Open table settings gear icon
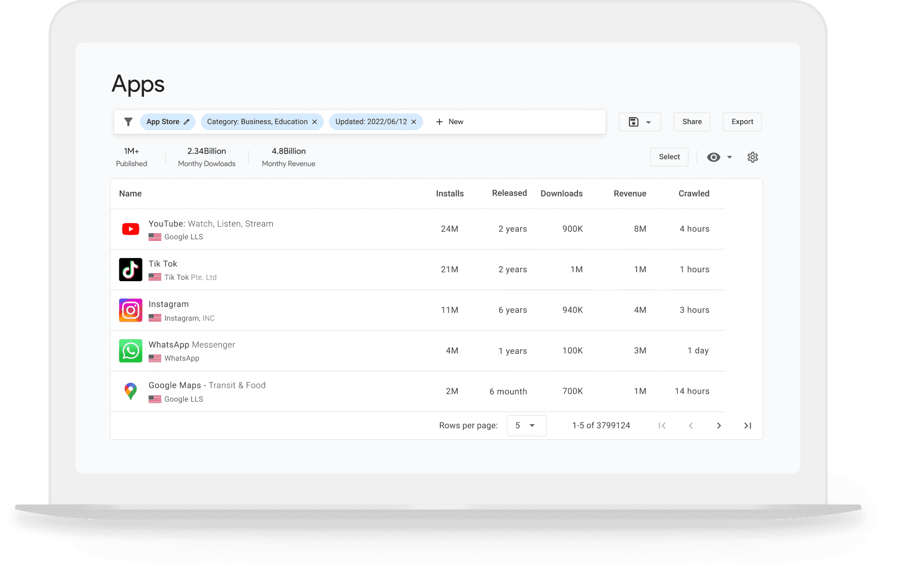The width and height of the screenshot is (924, 575). click(752, 157)
